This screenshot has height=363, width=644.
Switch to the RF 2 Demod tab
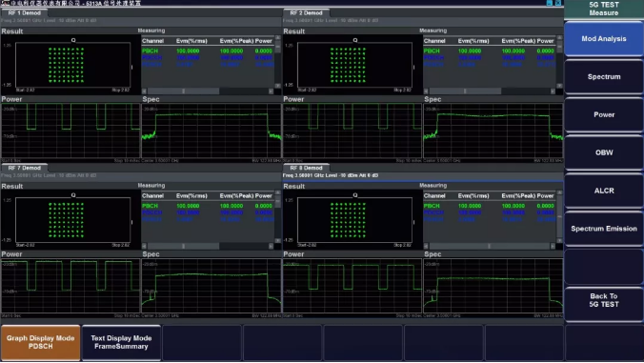pos(306,12)
